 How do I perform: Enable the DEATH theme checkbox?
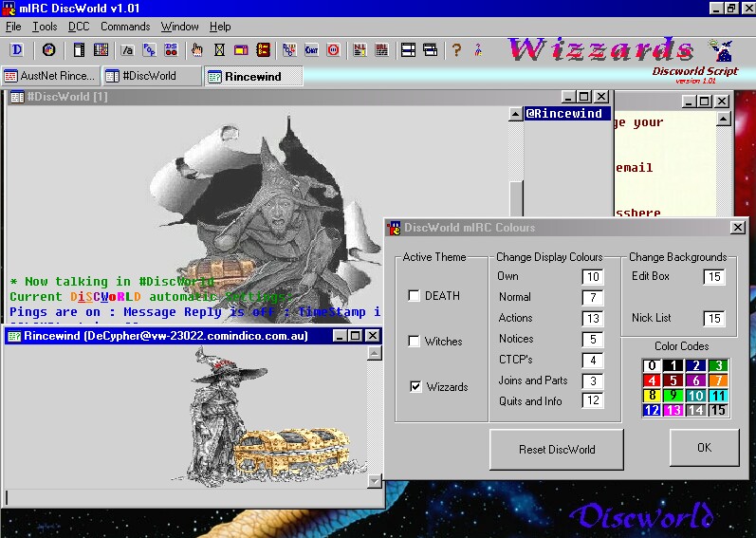tap(414, 296)
